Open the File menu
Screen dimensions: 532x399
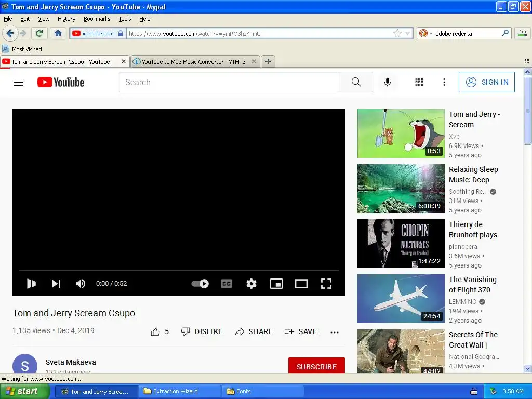coord(8,19)
